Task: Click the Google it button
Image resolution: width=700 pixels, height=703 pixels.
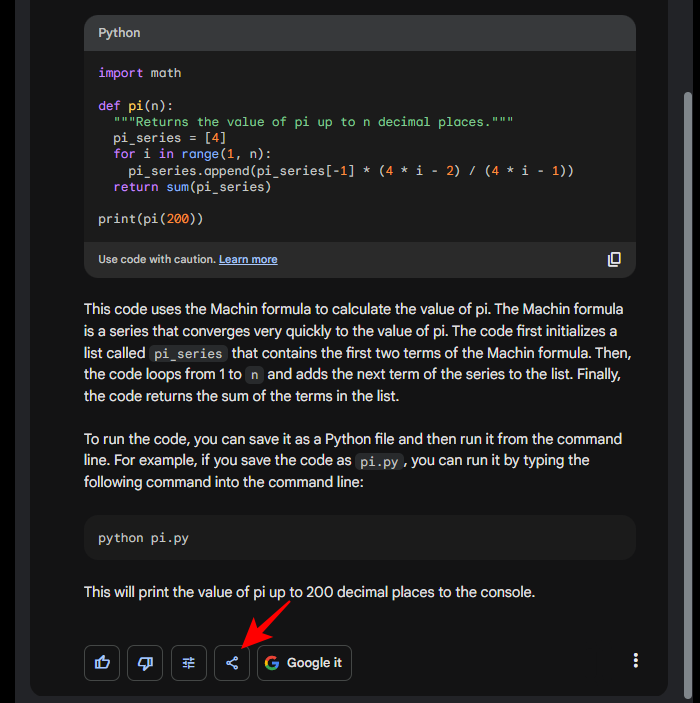Action: pos(304,663)
